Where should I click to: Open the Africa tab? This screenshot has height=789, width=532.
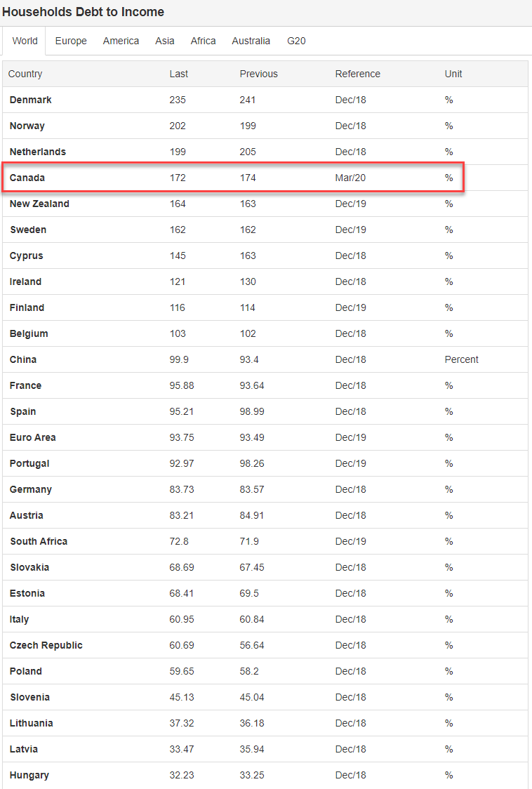203,41
